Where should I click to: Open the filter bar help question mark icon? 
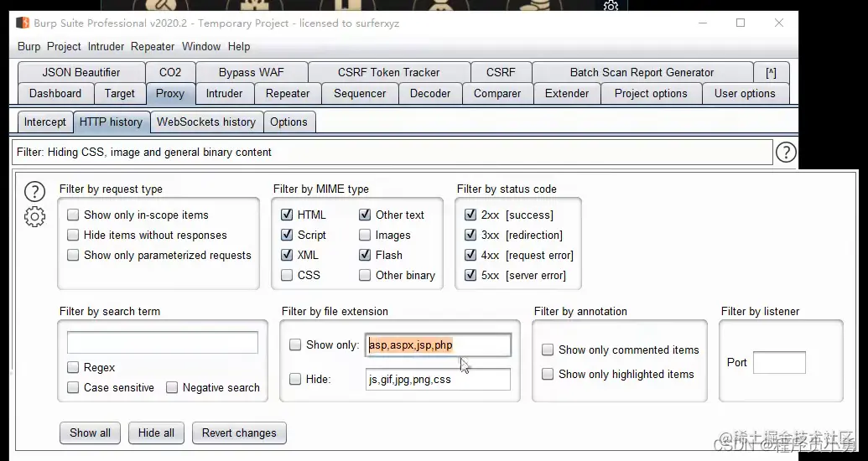[786, 153]
